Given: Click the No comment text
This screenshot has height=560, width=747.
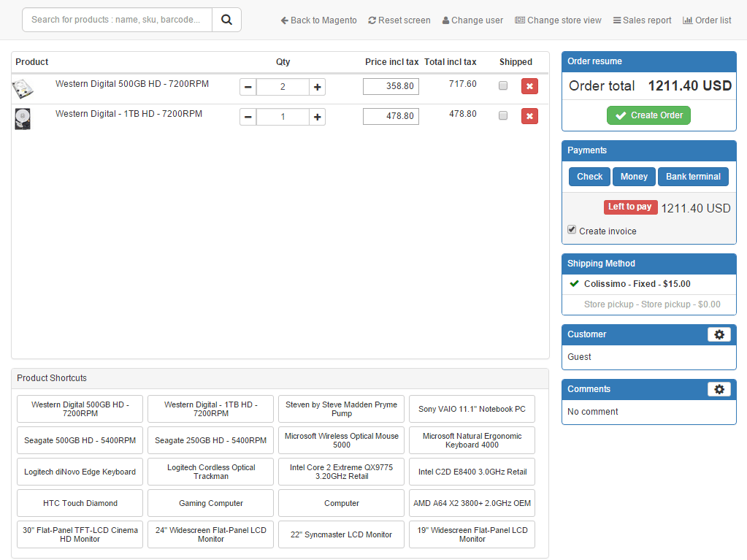Looking at the screenshot, I should (592, 412).
